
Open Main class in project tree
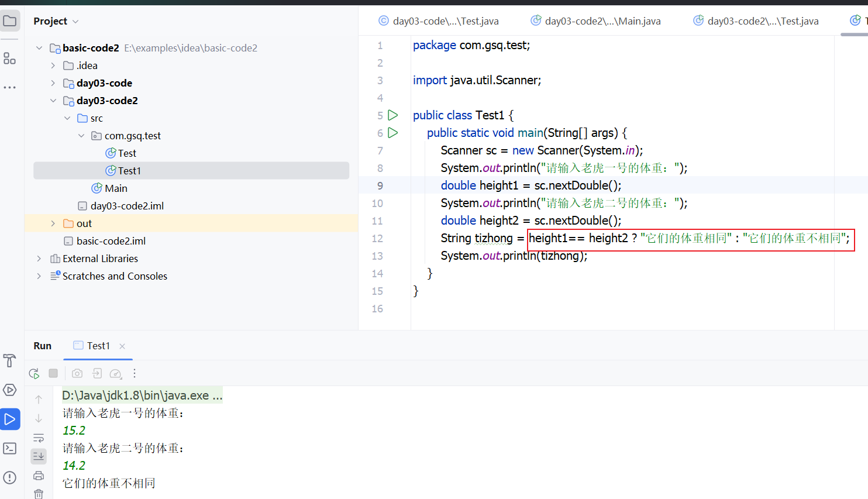[x=116, y=188]
